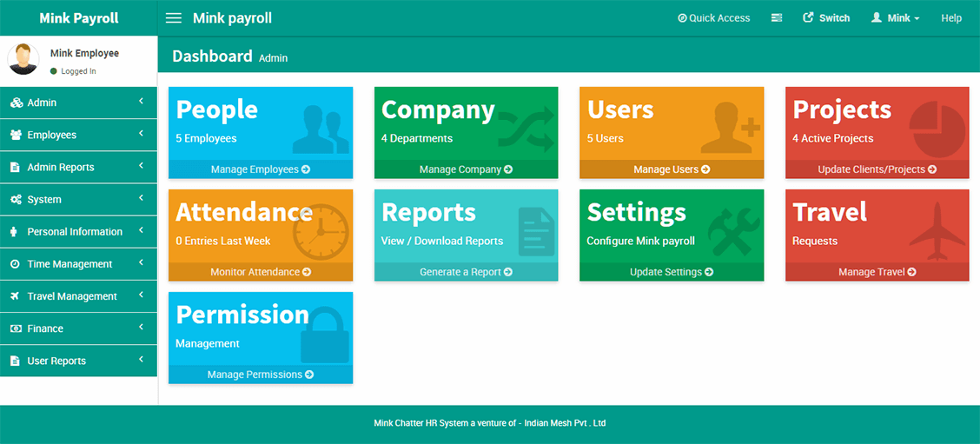Select Finance in the sidebar menu
The image size is (980, 444).
tap(79, 328)
